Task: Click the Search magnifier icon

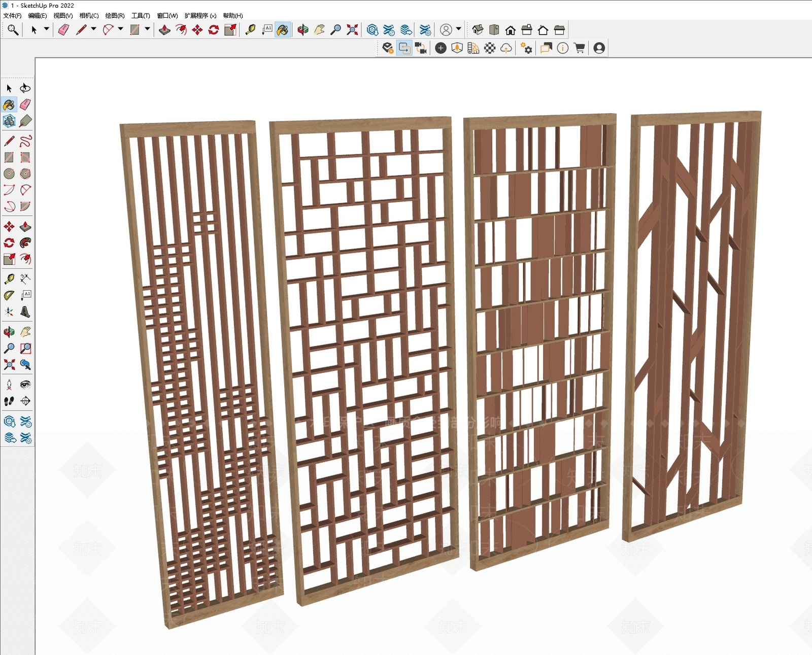Action: click(x=13, y=30)
